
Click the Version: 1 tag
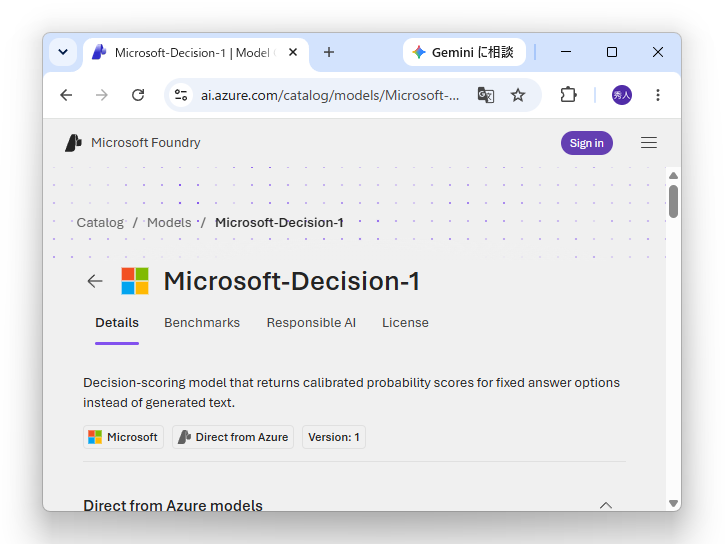tap(334, 437)
